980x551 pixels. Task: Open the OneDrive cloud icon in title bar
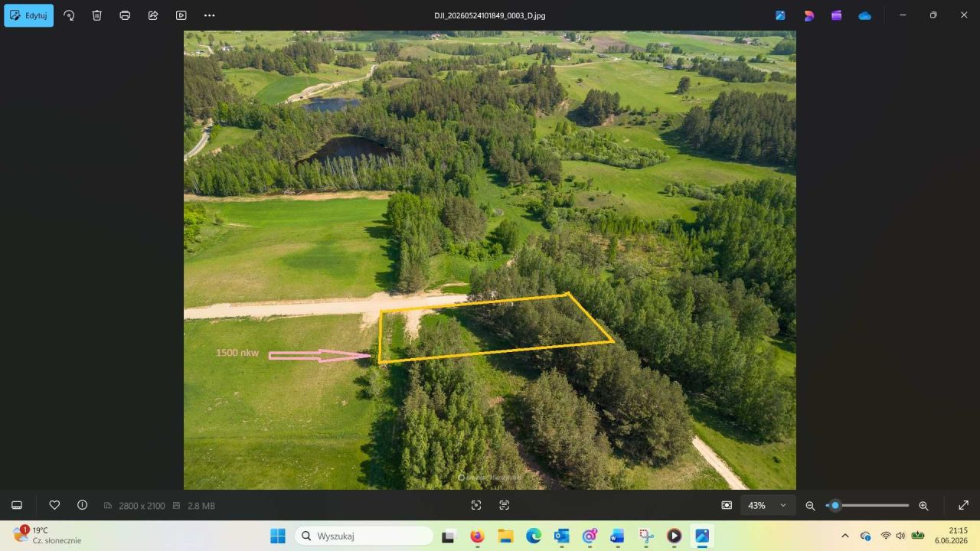(865, 15)
